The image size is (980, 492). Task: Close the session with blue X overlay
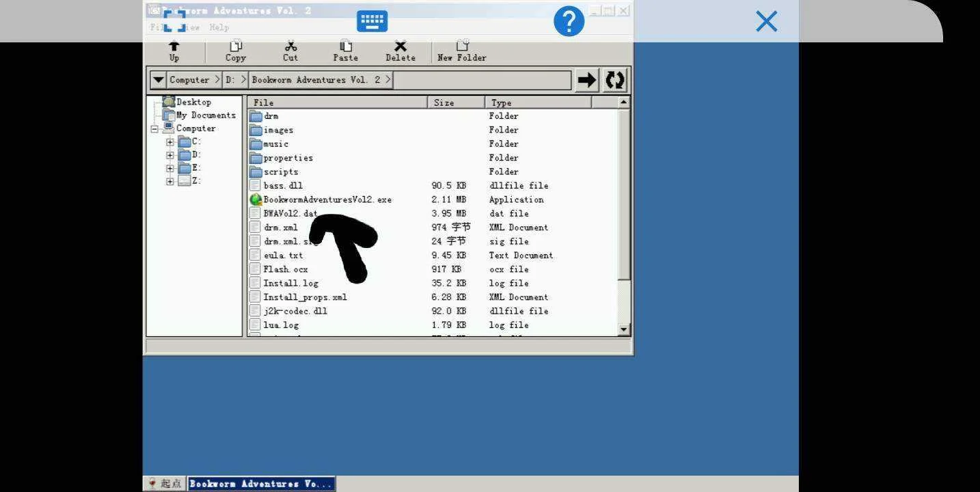point(767,21)
